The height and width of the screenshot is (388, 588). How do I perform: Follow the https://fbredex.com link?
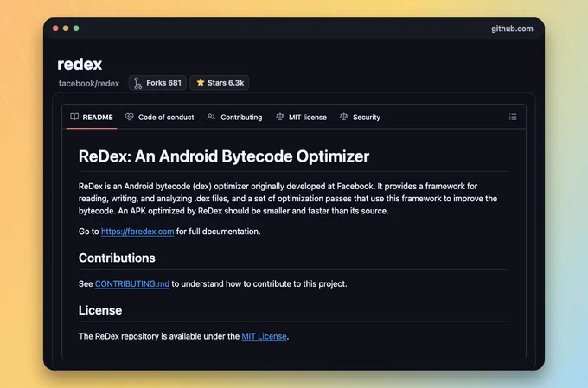point(137,232)
